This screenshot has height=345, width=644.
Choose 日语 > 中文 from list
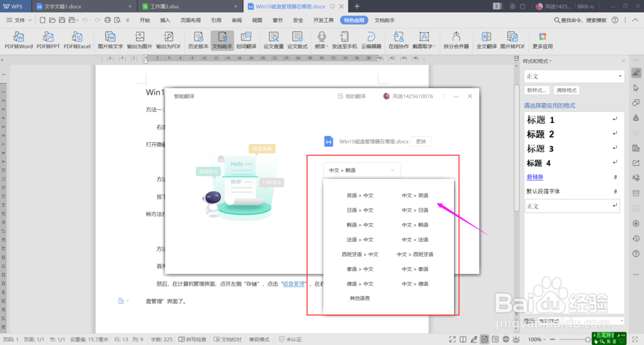(360, 210)
